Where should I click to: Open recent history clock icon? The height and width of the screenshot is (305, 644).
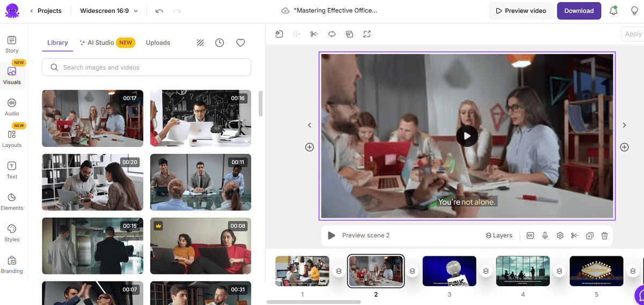pos(219,43)
